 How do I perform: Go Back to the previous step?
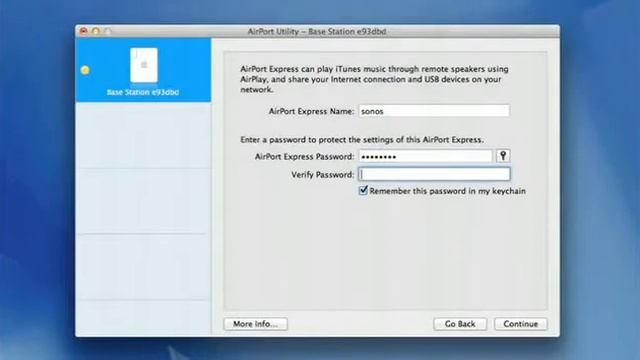click(x=460, y=324)
